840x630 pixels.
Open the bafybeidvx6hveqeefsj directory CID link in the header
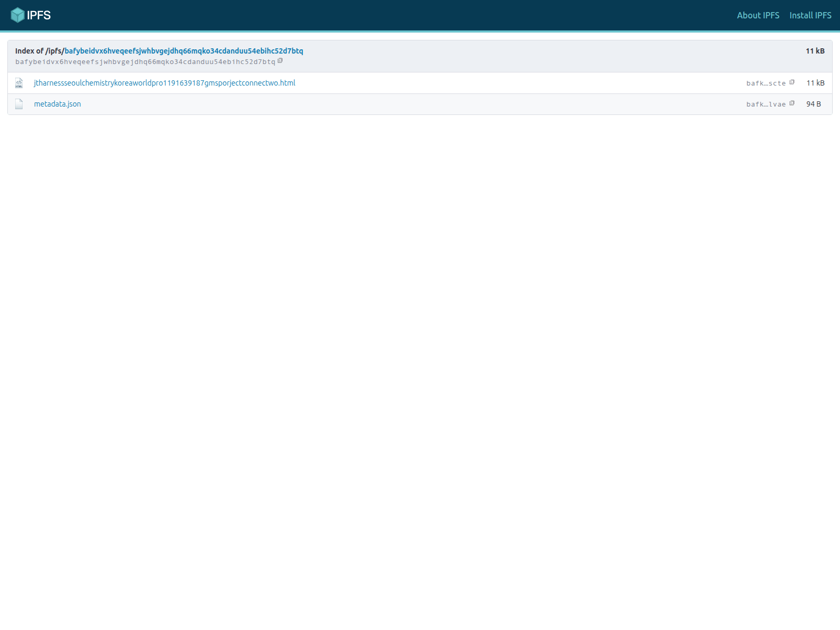tap(184, 51)
